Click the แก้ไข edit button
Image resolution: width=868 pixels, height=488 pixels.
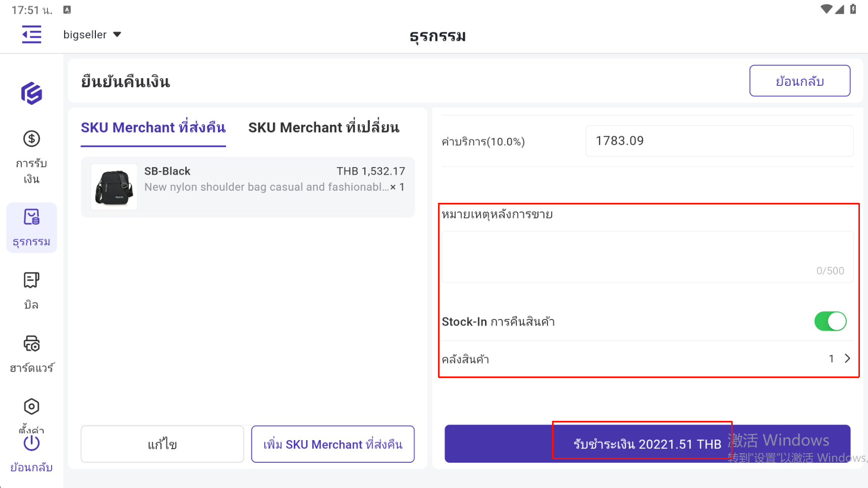162,444
